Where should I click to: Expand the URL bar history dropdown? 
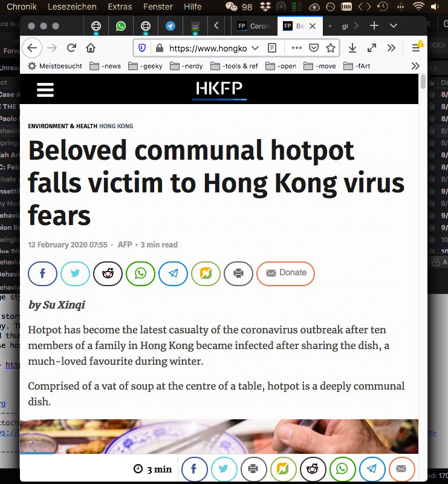tap(255, 48)
